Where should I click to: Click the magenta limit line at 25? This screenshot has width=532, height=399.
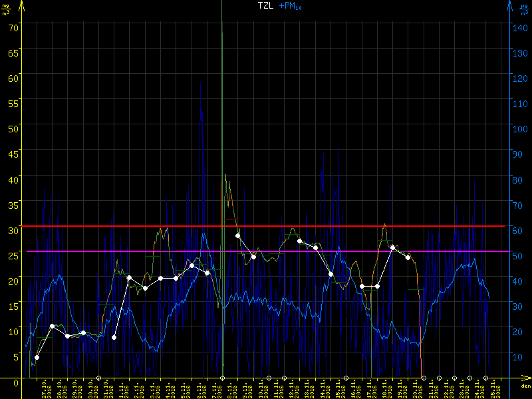click(x=133, y=251)
